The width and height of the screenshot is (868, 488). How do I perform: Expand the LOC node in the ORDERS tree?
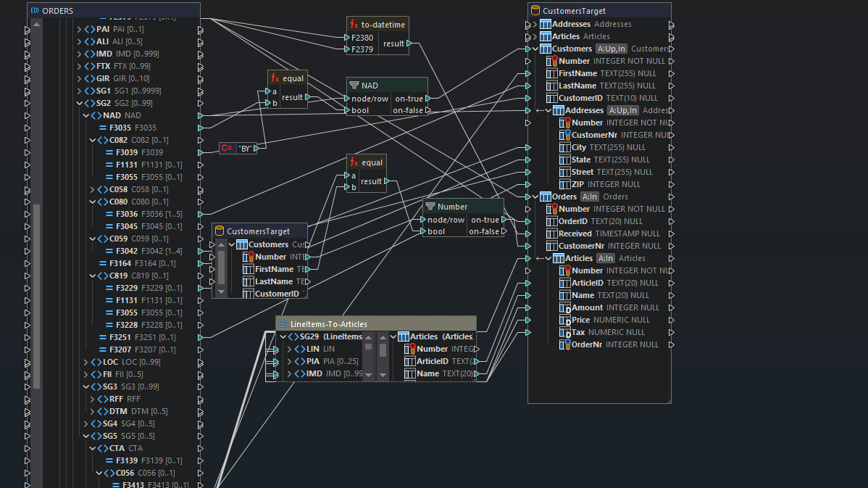click(x=85, y=361)
